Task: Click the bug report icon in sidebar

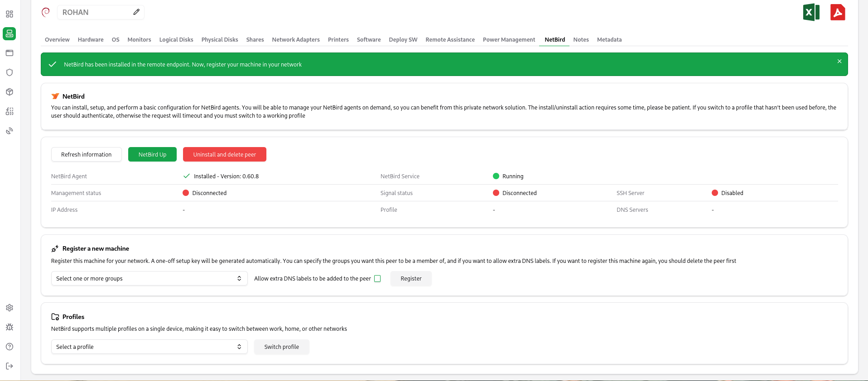Action: coord(10,327)
